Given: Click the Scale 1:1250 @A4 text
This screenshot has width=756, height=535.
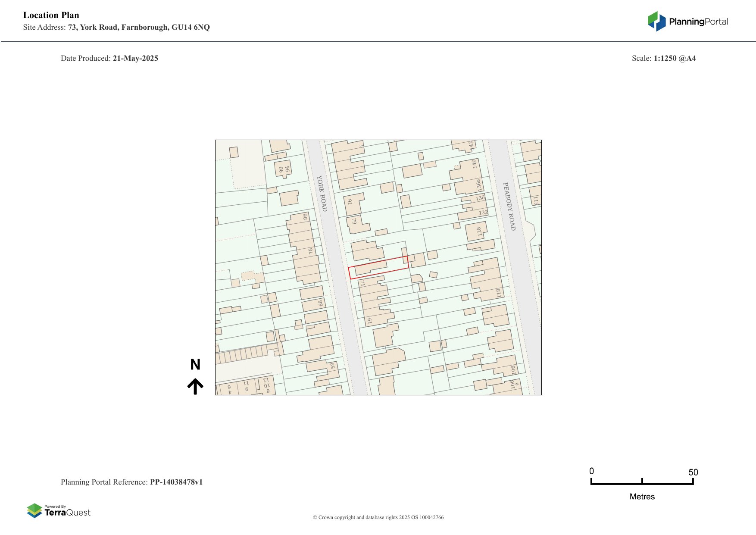Looking at the screenshot, I should [663, 58].
